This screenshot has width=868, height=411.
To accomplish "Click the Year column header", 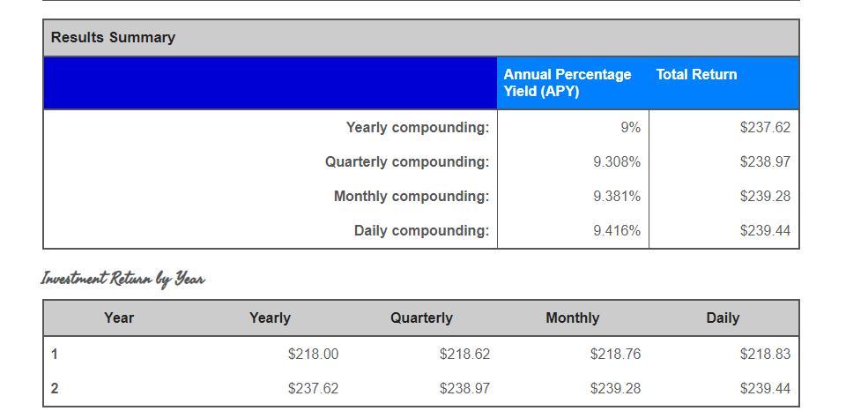I will (119, 318).
